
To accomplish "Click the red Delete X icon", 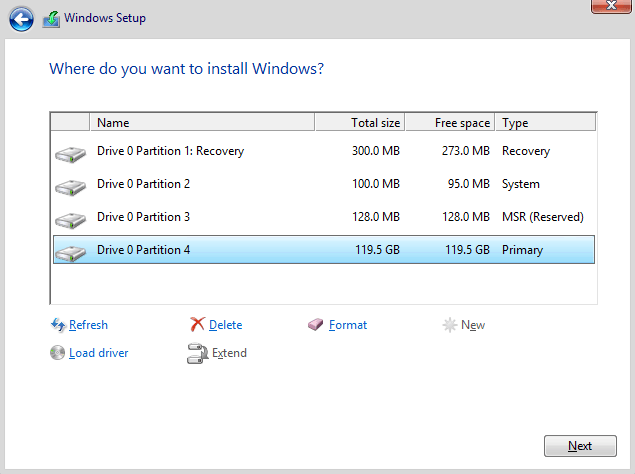I will (x=198, y=325).
